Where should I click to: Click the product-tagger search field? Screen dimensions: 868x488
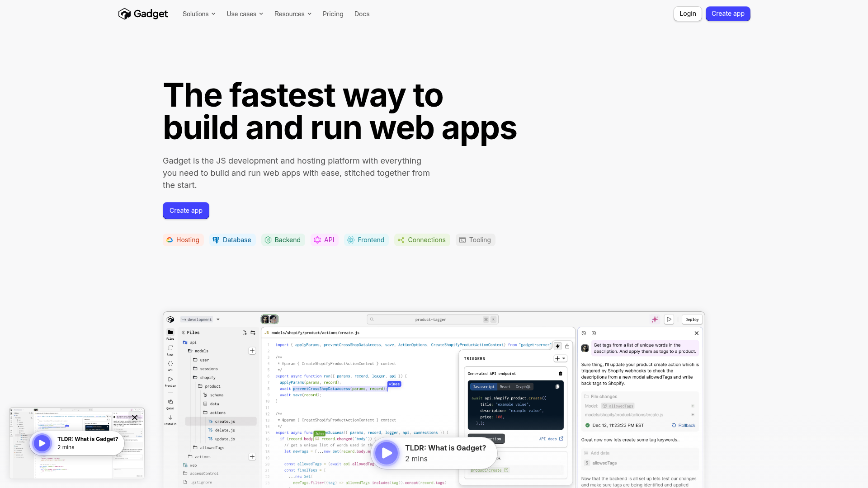(x=432, y=319)
